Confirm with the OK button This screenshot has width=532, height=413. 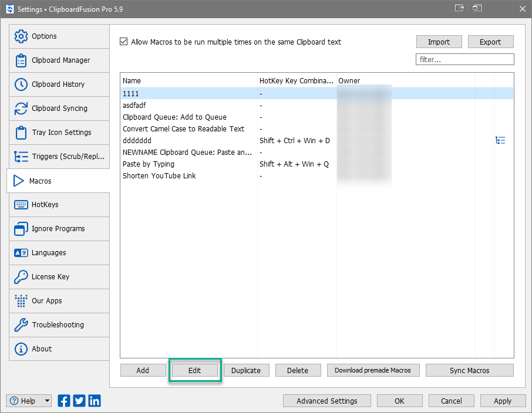[x=400, y=401]
